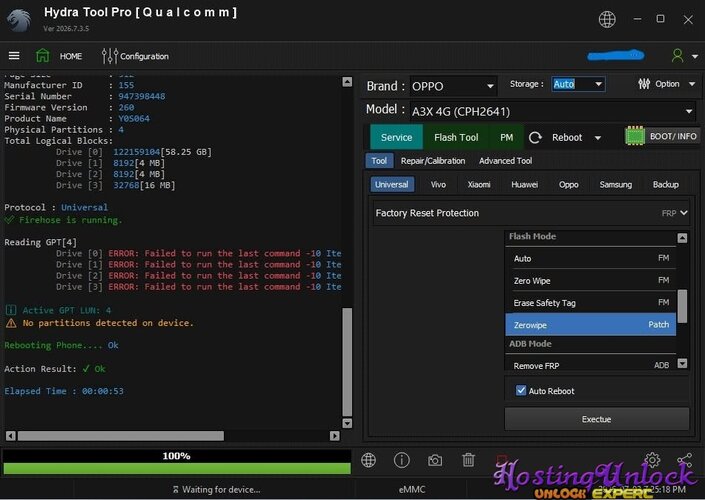Screen dimensions: 705x500
Task: Select the Samsung brand tab
Action: (616, 184)
